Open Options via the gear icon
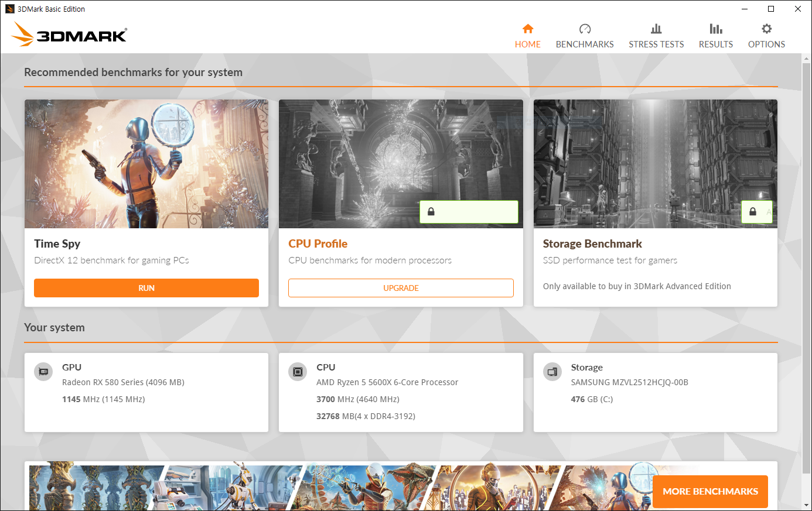Screen dimensions: 812x511 (766, 29)
